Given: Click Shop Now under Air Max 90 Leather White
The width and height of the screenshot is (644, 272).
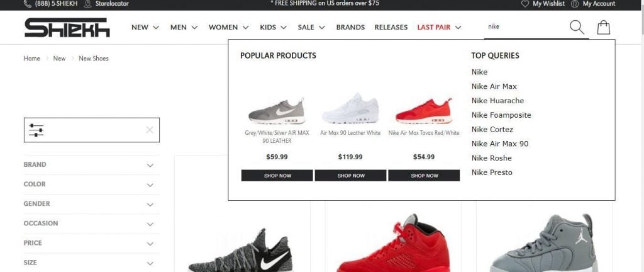Looking at the screenshot, I should tap(350, 176).
